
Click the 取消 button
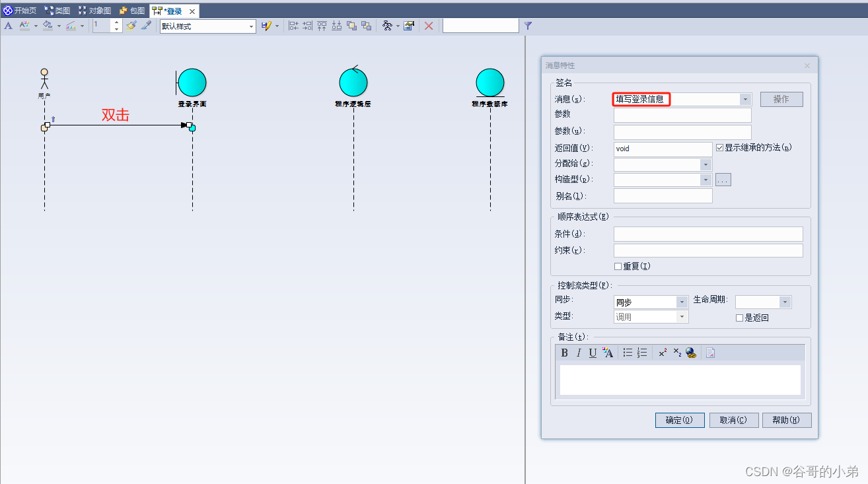(734, 420)
